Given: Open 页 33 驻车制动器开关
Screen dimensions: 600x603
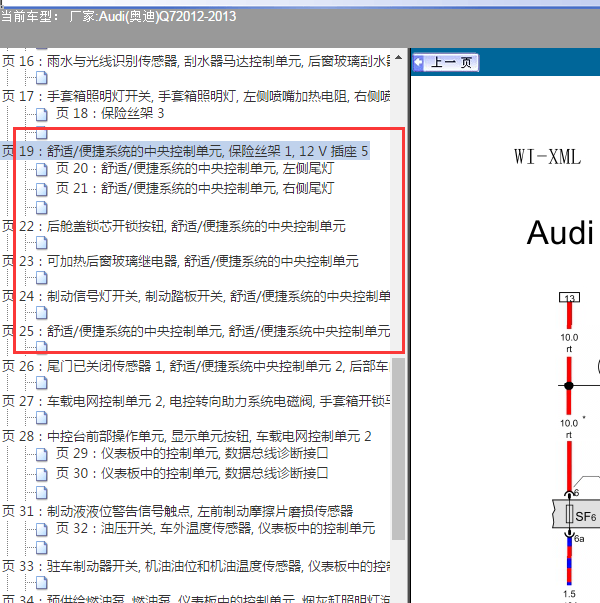Looking at the screenshot, I should (196, 566).
